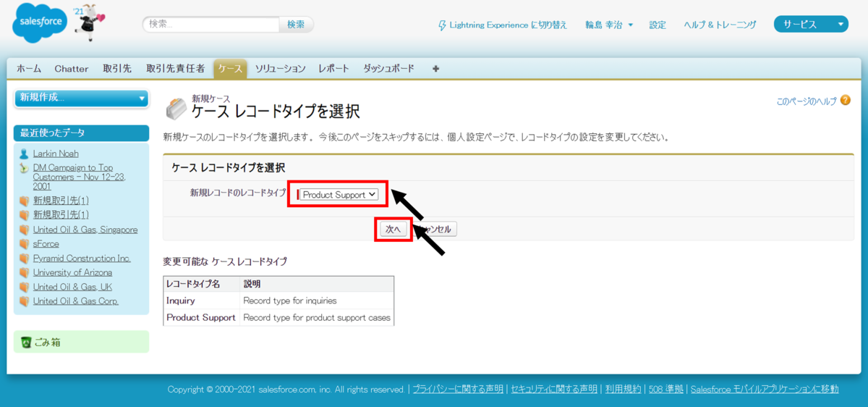This screenshot has width=868, height=407.
Task: Click into the search input field
Action: pos(211,24)
